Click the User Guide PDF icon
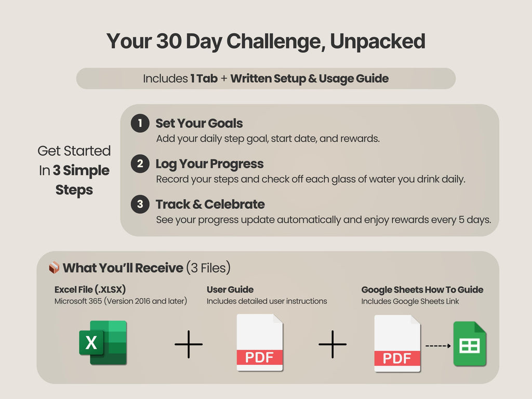The image size is (532, 399). (x=260, y=342)
